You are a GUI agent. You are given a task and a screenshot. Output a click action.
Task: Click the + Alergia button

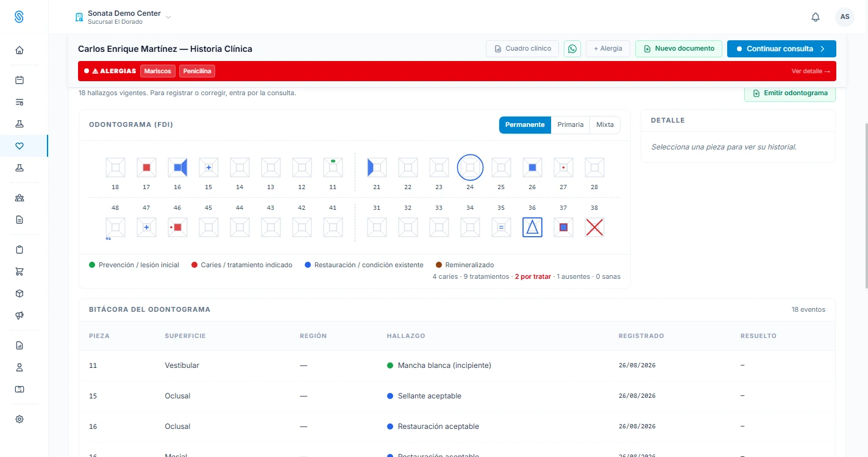608,49
